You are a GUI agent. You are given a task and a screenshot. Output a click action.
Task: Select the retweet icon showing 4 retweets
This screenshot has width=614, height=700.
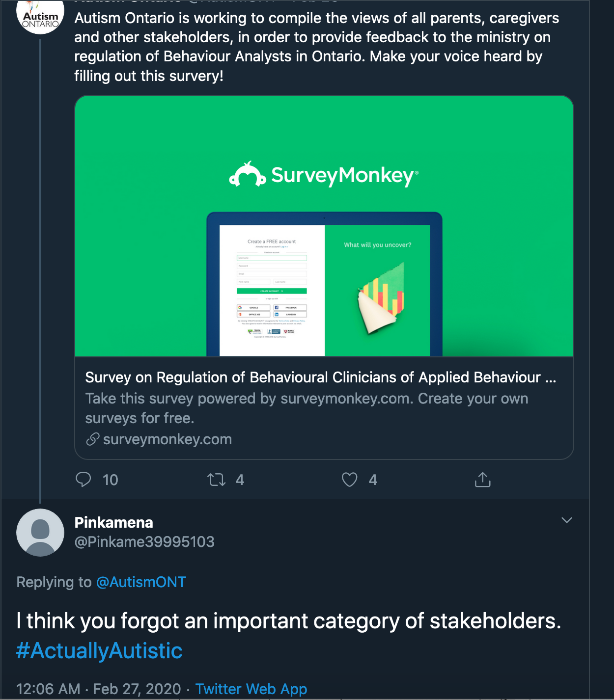pos(216,480)
